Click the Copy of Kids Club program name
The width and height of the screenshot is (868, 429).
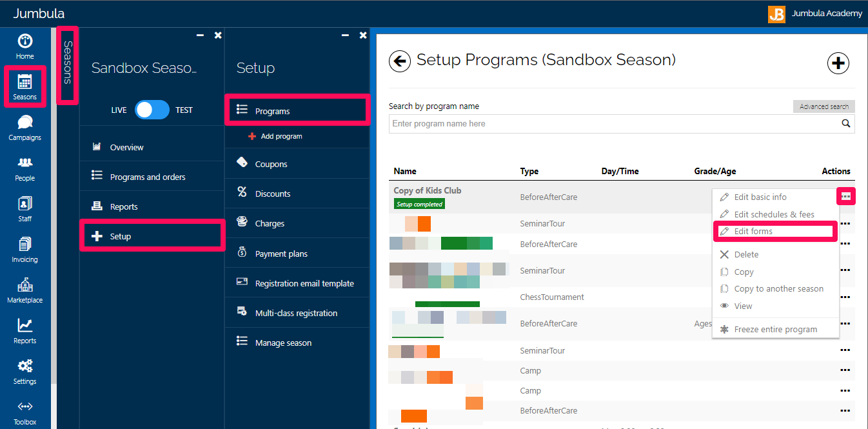tap(428, 190)
